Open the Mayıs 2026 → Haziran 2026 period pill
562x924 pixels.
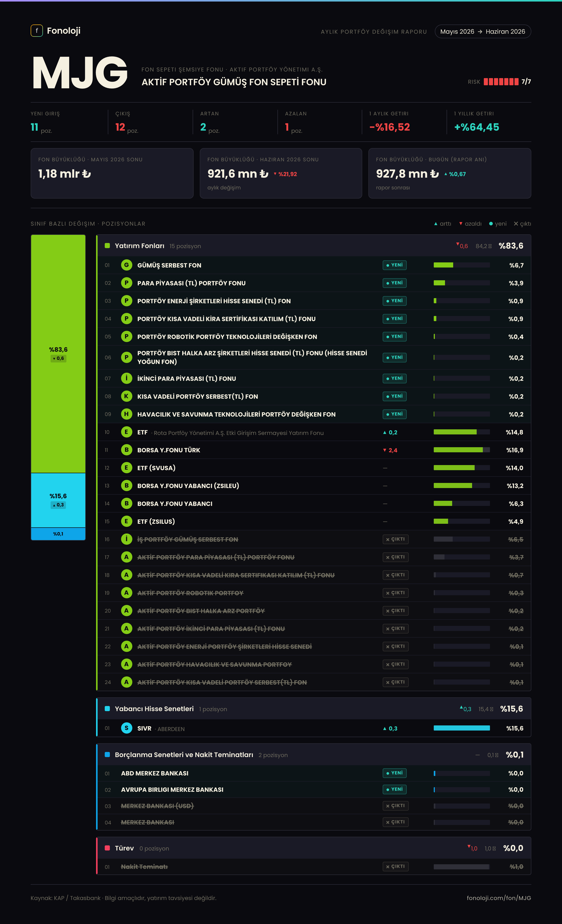click(483, 31)
